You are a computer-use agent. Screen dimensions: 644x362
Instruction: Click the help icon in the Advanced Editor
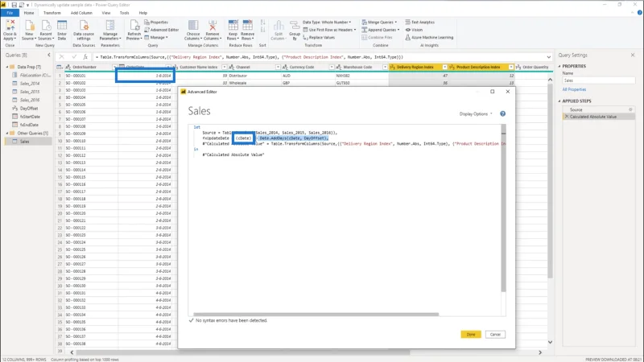pos(502,113)
